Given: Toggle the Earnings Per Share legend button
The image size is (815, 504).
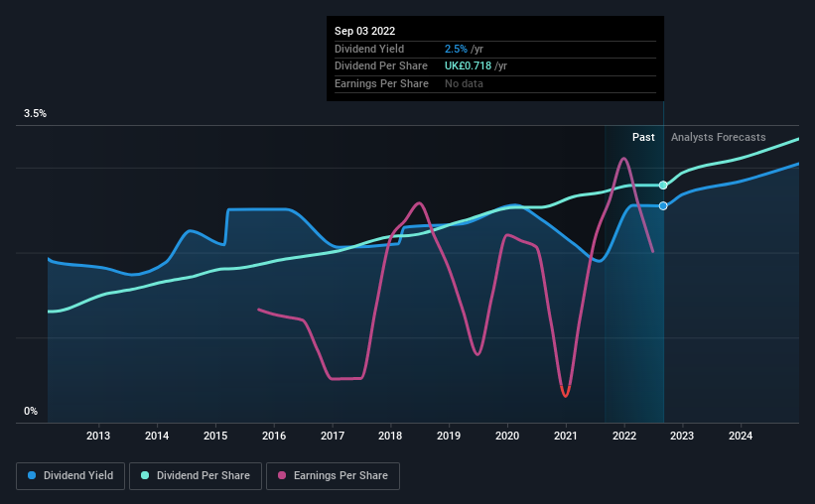Looking at the screenshot, I should pos(334,476).
